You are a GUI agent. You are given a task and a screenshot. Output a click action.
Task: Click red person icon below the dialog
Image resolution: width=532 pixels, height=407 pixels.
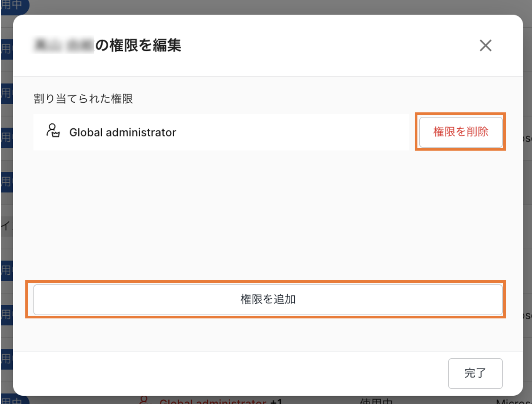coord(144,401)
